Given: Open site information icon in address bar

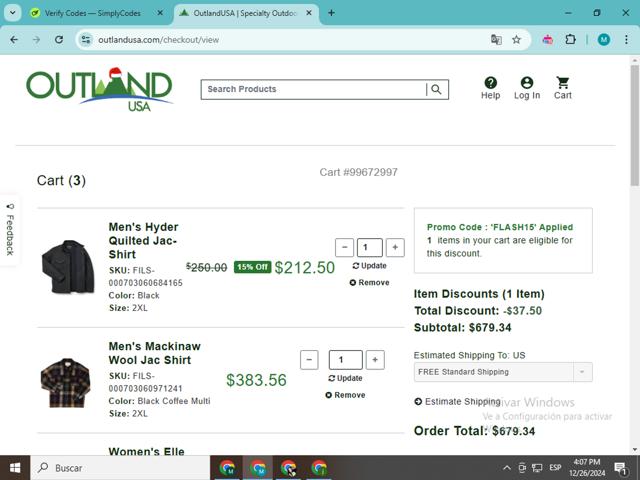Looking at the screenshot, I should 86,40.
